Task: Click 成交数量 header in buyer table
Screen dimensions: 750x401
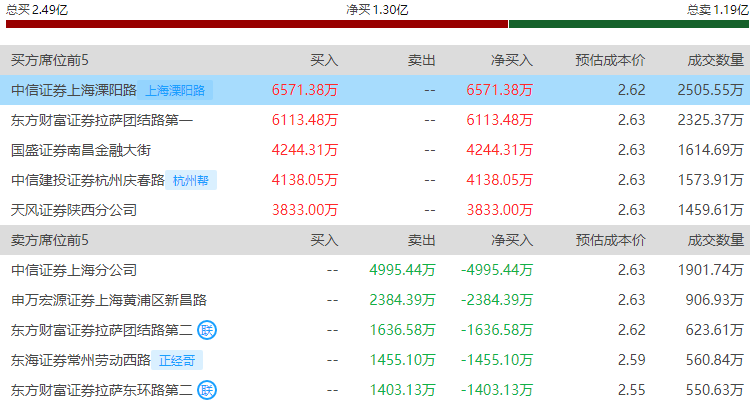Action: [716, 60]
